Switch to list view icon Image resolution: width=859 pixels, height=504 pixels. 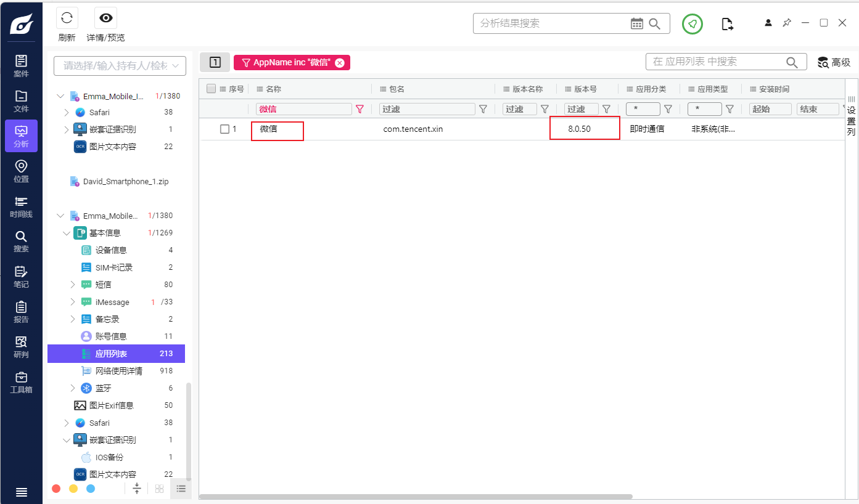pyautogui.click(x=181, y=489)
